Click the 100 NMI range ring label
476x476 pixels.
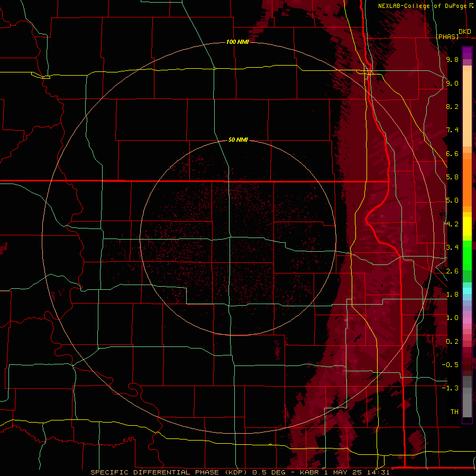click(237, 42)
